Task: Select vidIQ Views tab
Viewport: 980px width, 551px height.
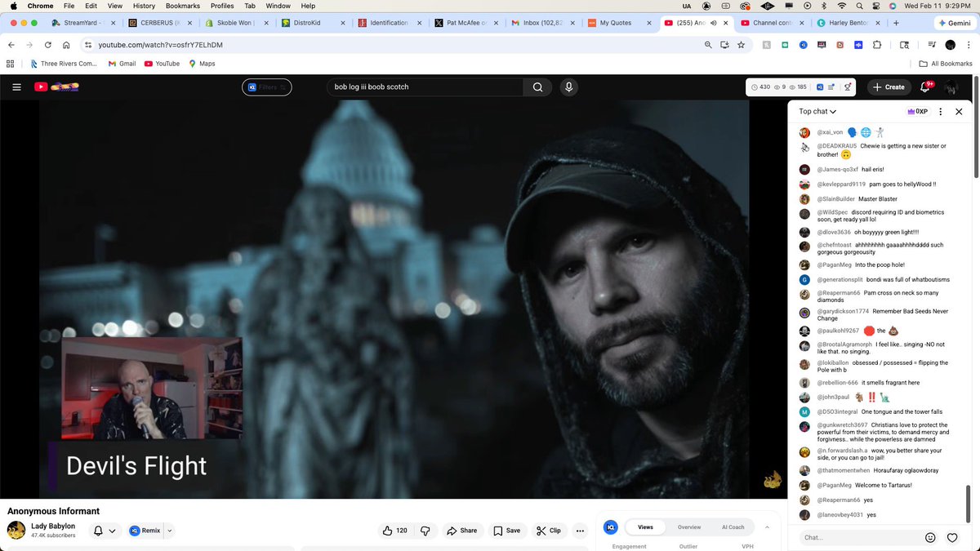Action: tap(645, 527)
